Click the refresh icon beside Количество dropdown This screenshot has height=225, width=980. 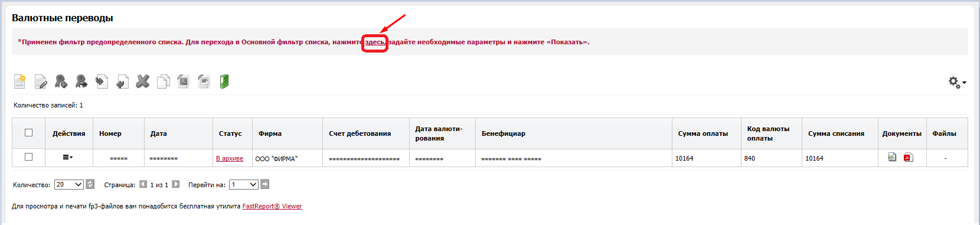tap(90, 184)
